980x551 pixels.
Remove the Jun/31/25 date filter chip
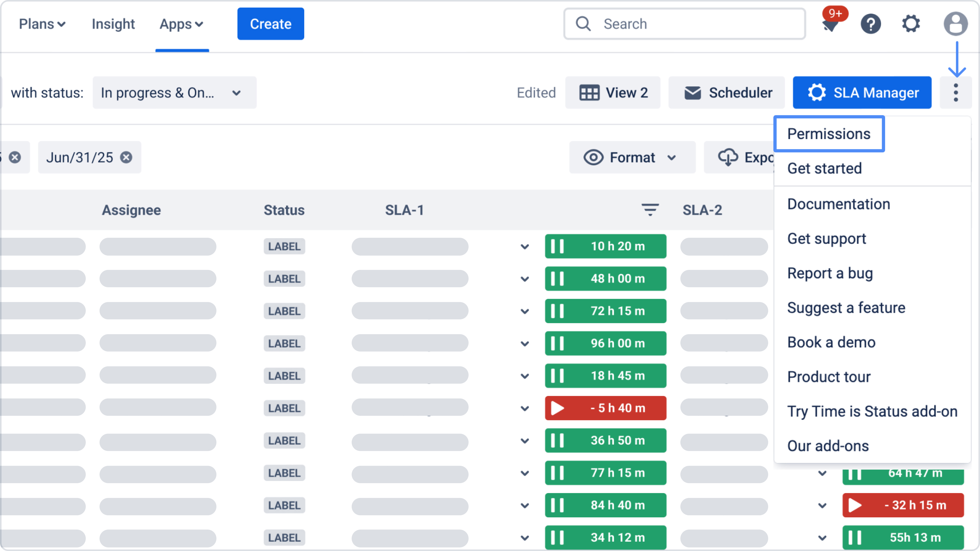(x=126, y=157)
